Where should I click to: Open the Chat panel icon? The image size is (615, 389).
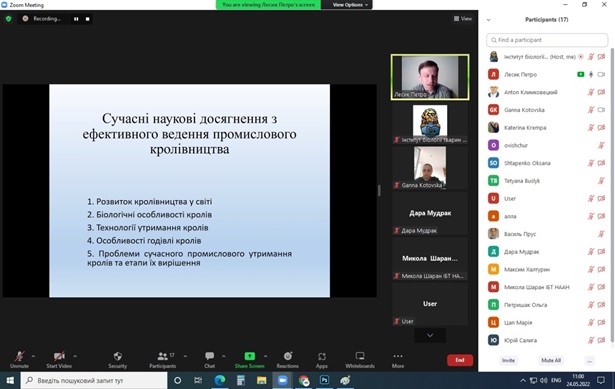tap(209, 356)
